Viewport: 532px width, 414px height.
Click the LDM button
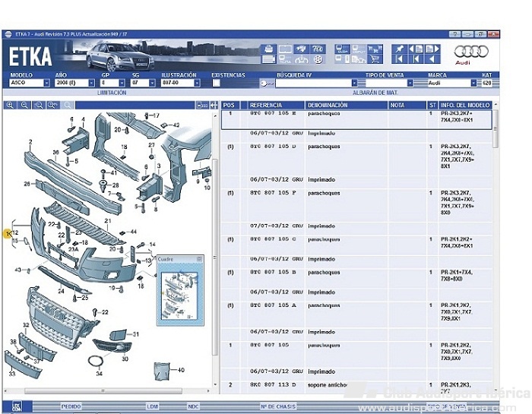[x=152, y=406]
